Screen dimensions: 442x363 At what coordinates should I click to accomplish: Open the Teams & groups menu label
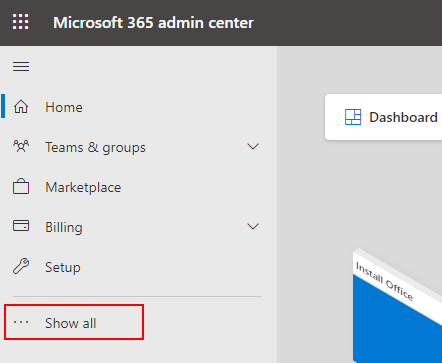(95, 147)
